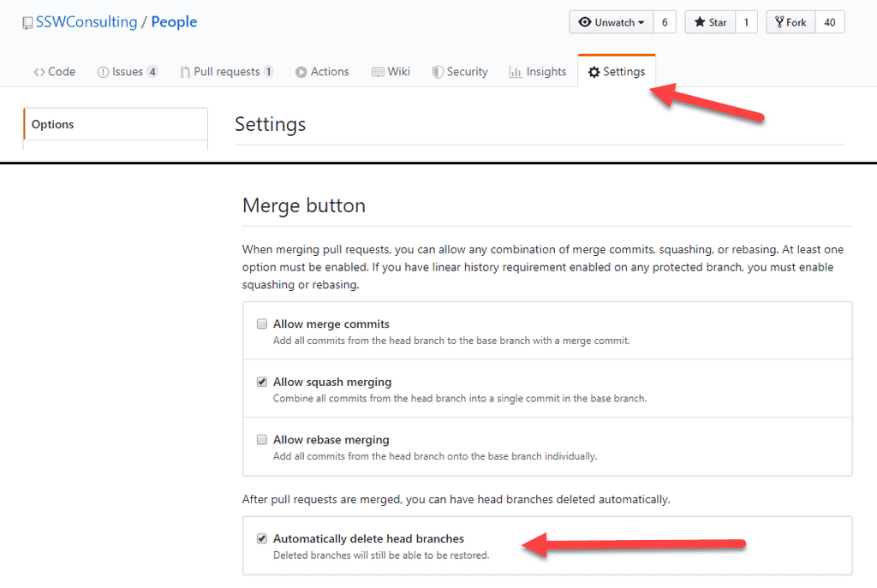Viewport: 877px width, 588px height.
Task: Click the Wiki book icon
Action: click(377, 72)
